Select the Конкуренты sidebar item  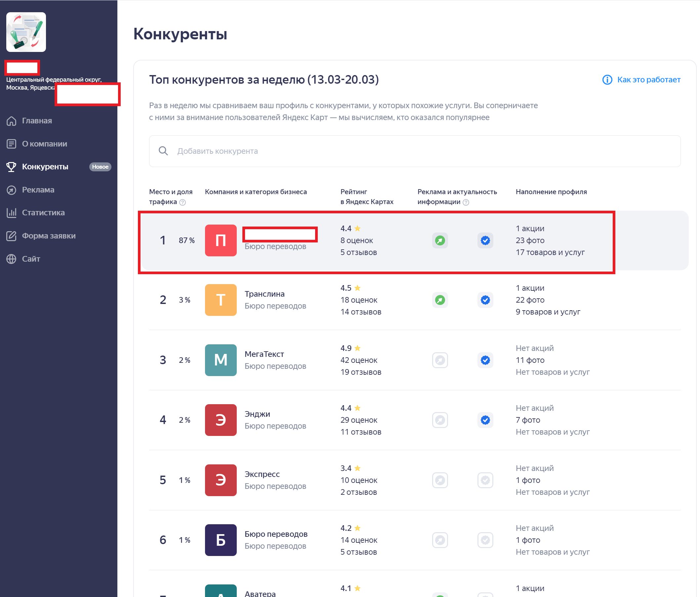coord(45,167)
